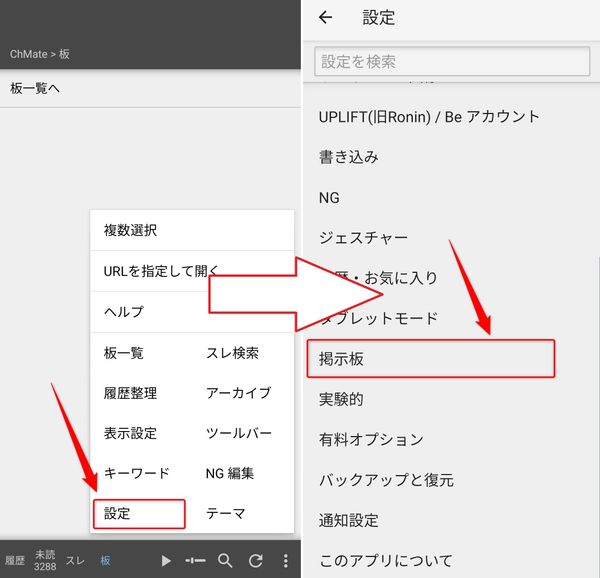
Task: Open the NG settings entry
Action: click(x=329, y=198)
